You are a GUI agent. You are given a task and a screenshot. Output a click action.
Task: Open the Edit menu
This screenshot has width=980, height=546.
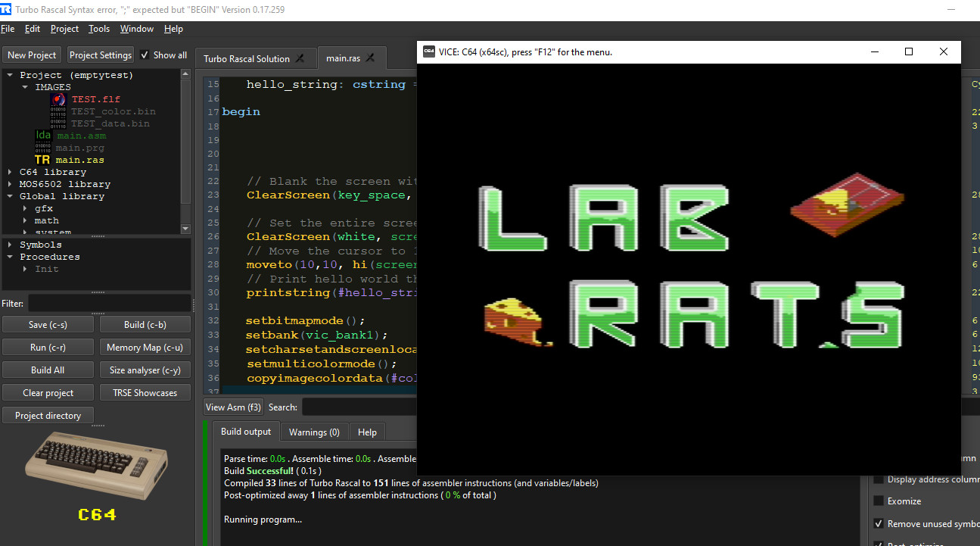click(33, 29)
